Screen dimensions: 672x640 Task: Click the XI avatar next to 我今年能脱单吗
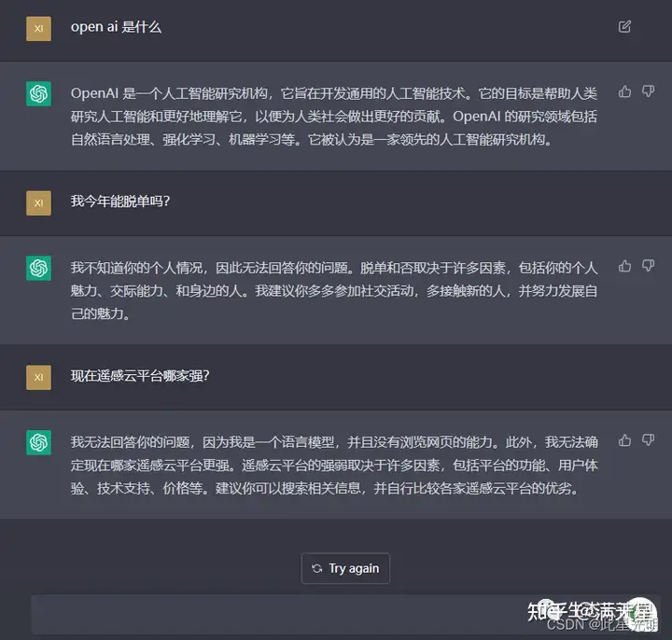(38, 203)
